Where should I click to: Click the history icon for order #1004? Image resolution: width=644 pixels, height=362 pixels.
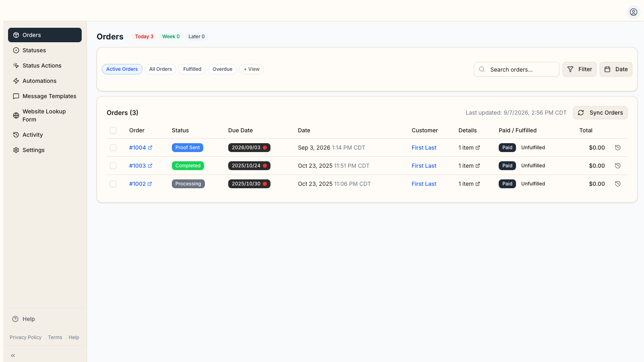tap(617, 148)
